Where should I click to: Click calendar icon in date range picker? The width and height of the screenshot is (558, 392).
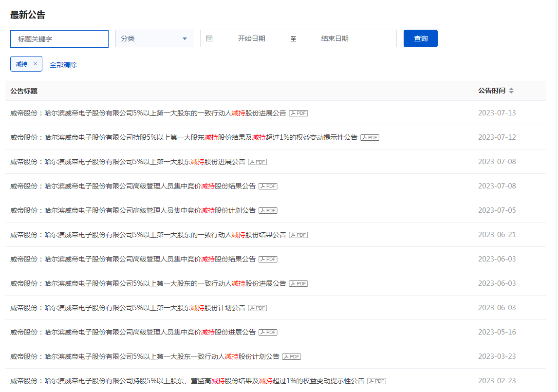pyautogui.click(x=209, y=38)
